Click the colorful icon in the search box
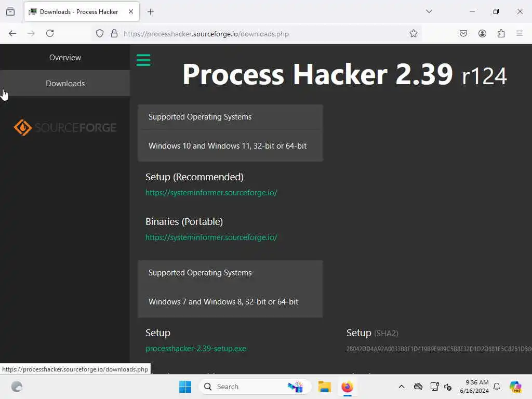 pos(295,387)
